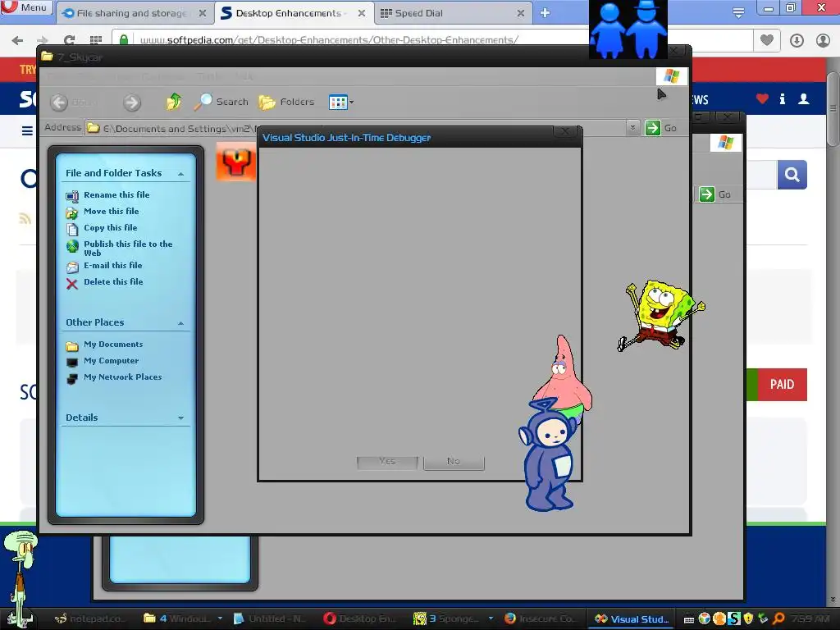This screenshot has width=840, height=630.
Task: Open the notepad taskbar item
Action: point(89,619)
